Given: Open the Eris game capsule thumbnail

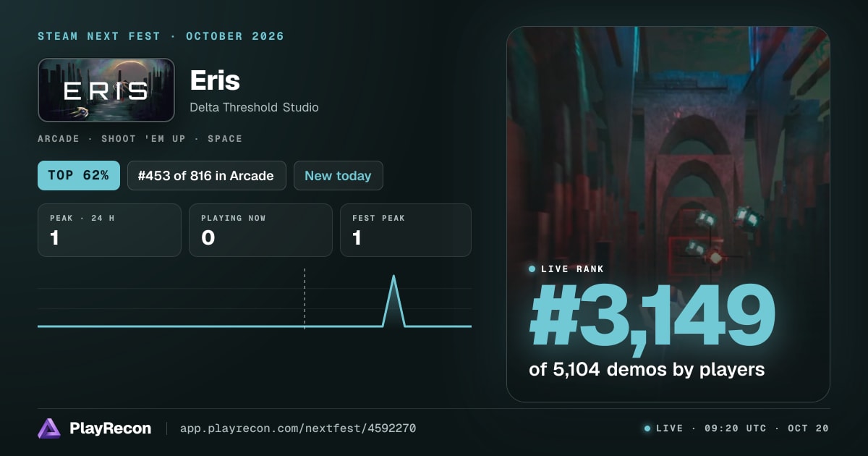Looking at the screenshot, I should (x=106, y=90).
